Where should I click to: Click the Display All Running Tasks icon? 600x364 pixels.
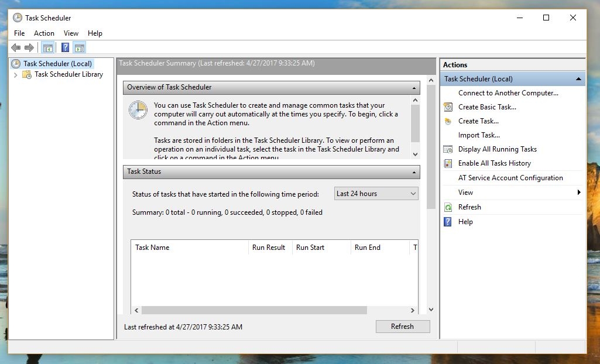click(x=448, y=149)
